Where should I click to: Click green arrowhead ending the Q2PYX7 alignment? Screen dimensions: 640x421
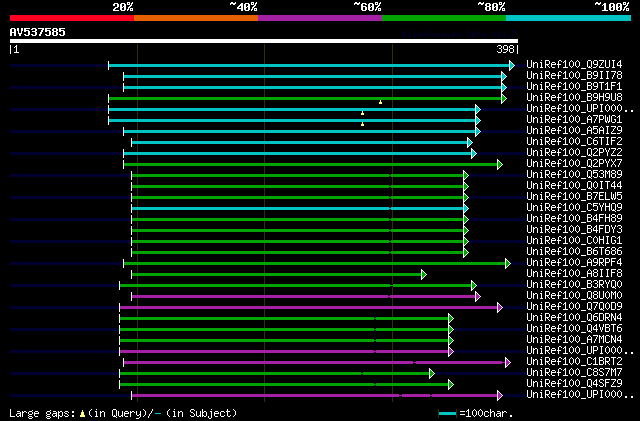500,165
